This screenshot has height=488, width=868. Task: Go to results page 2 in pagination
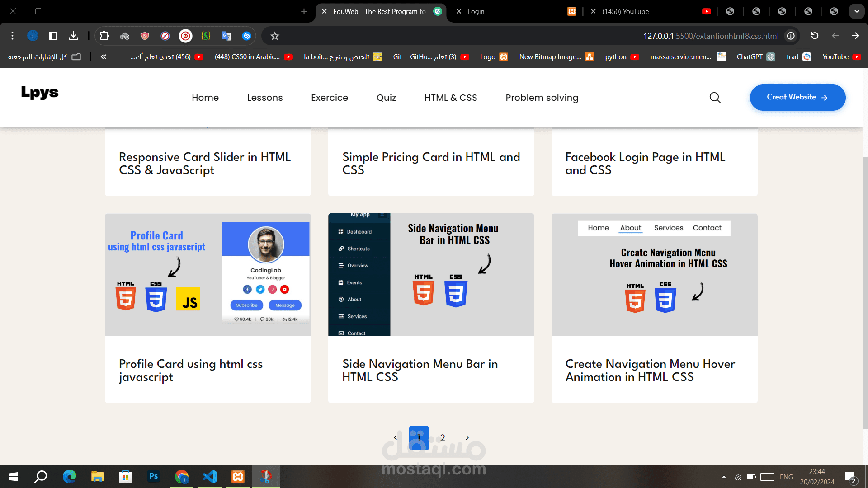(443, 437)
